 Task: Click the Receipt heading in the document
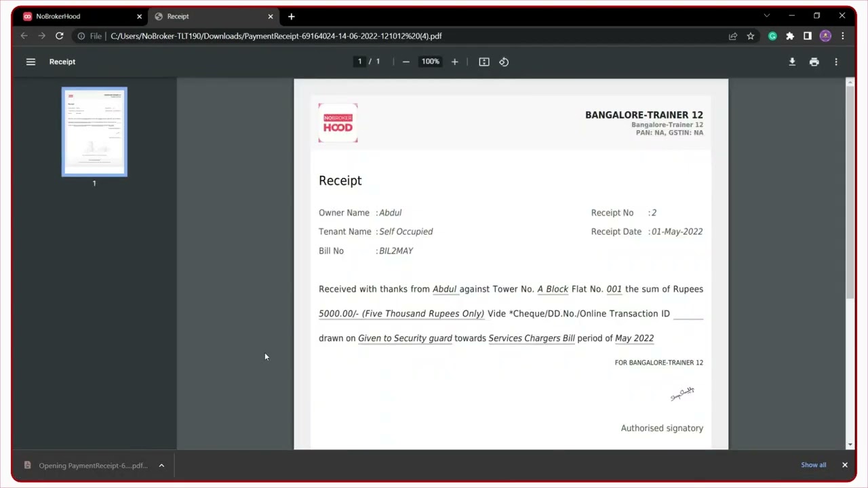340,181
